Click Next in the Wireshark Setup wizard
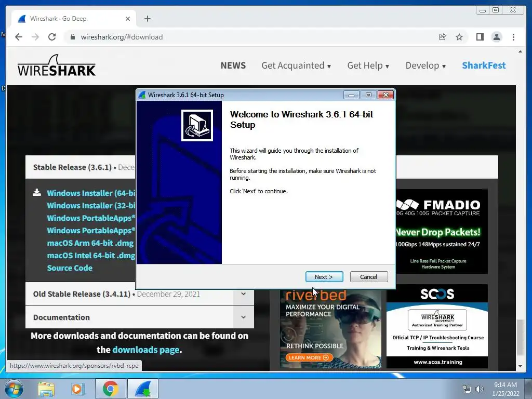Image resolution: width=532 pixels, height=399 pixels. [324, 277]
